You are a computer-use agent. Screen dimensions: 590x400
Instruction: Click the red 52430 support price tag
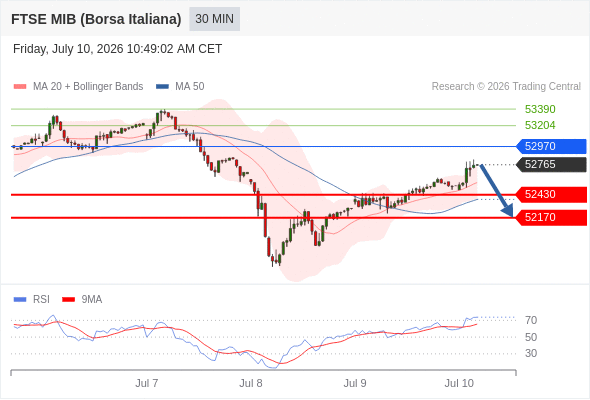tap(551, 195)
